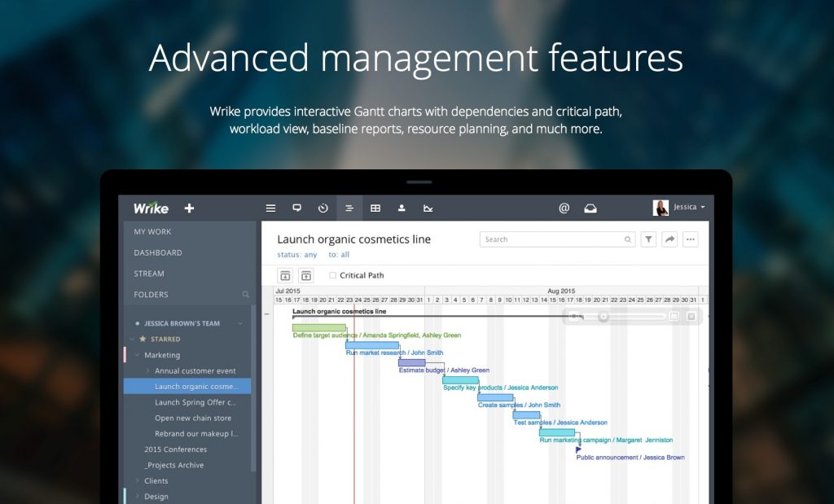Open the @ mentions notifications
Viewport: 834px width, 504px height.
564,208
